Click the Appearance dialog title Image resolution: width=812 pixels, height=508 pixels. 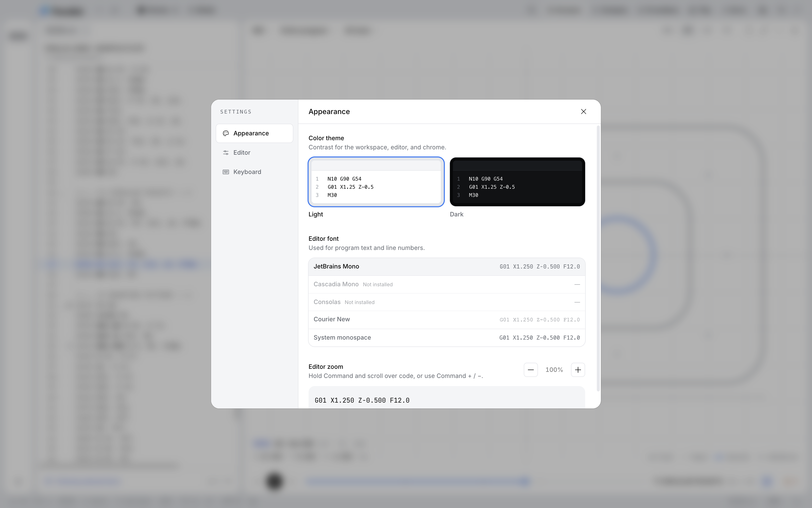pos(329,112)
